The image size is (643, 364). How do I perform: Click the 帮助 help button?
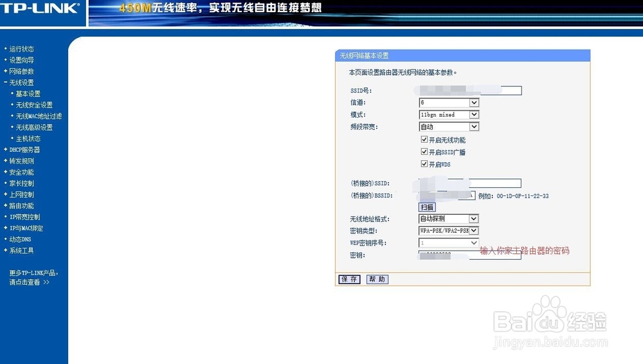coord(377,279)
